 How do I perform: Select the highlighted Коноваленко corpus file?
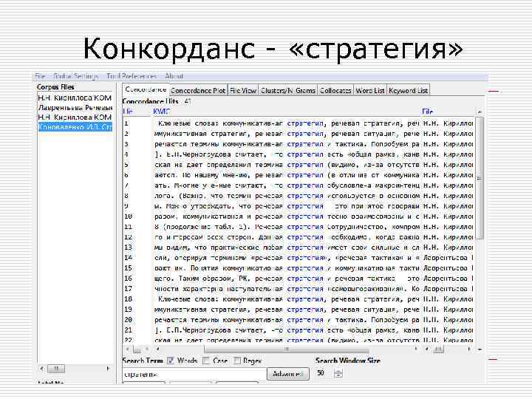point(75,127)
